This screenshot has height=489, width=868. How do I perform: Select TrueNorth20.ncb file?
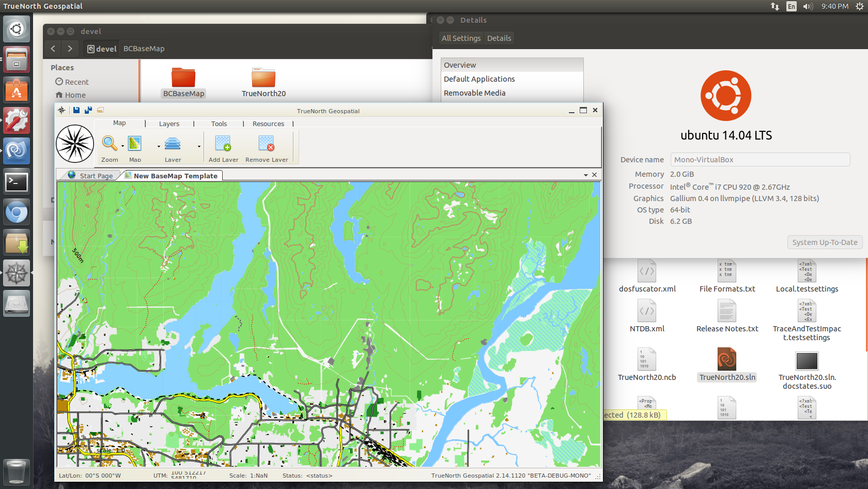647,365
